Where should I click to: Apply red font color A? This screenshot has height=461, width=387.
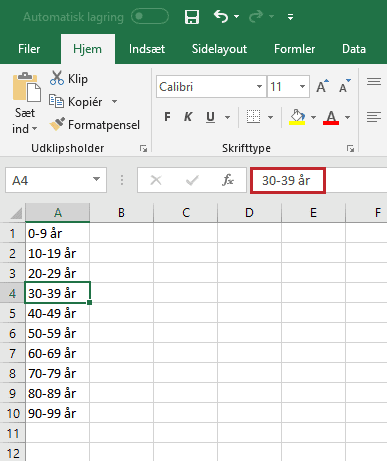(x=331, y=117)
